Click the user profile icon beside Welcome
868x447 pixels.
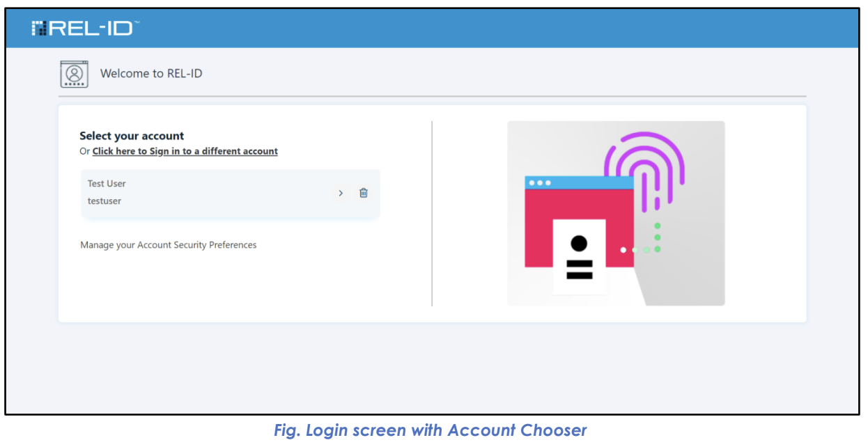pos(74,74)
